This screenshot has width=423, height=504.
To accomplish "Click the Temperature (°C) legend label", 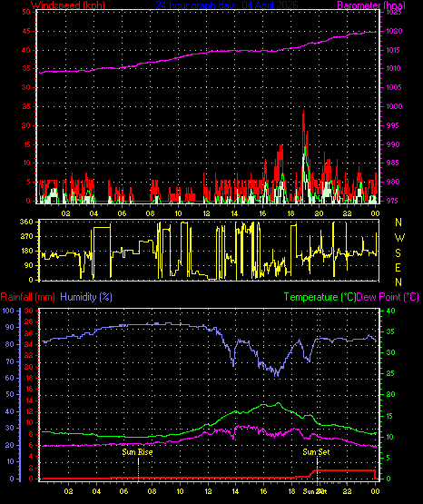I will click(x=320, y=297).
